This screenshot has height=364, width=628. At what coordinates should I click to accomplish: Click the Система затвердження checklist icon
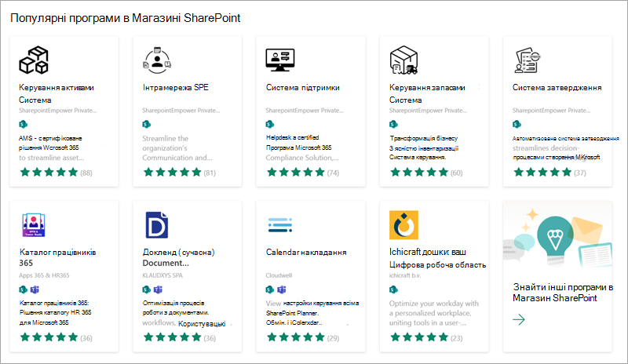point(528,60)
